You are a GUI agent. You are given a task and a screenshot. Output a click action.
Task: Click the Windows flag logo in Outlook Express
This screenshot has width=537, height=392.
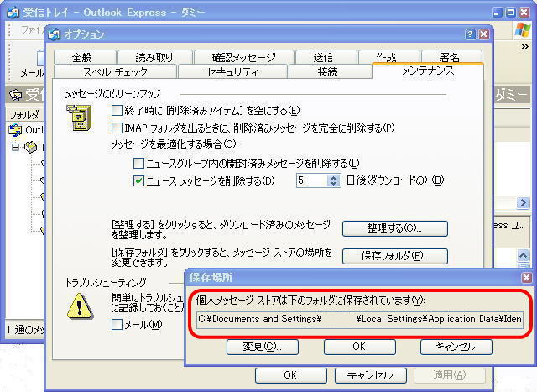click(x=522, y=30)
